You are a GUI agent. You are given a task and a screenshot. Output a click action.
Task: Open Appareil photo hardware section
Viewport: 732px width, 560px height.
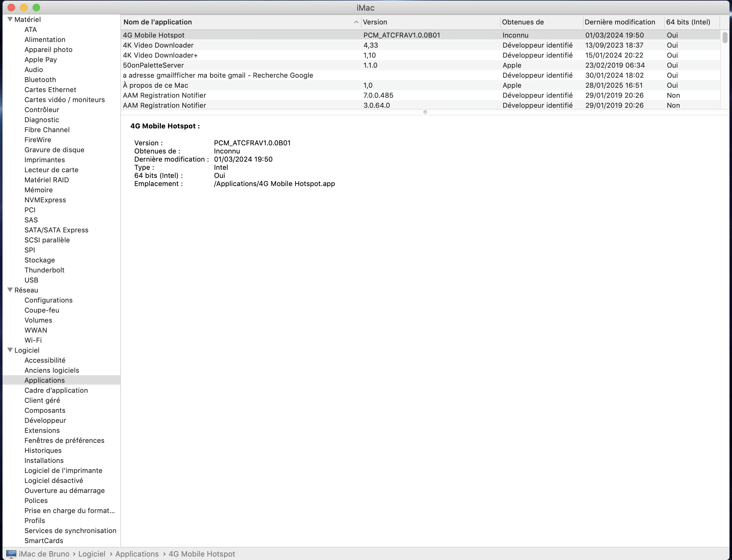pyautogui.click(x=48, y=49)
